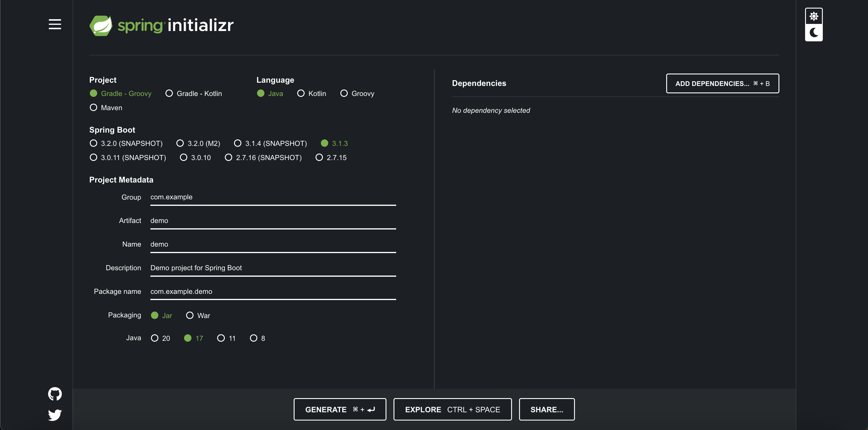Open the hamburger navigation menu
Screen dimensions: 868x430
click(55, 24)
